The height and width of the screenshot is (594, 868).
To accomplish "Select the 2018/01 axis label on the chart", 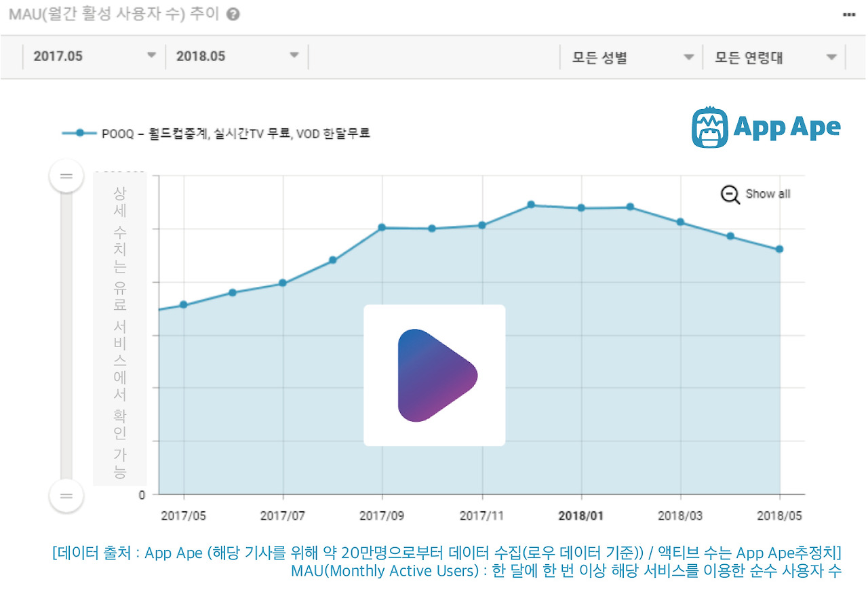I will pyautogui.click(x=581, y=516).
